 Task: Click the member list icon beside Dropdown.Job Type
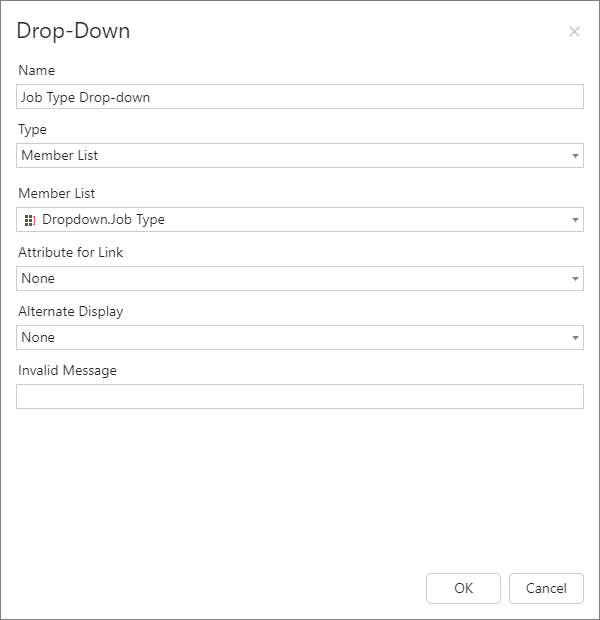click(x=29, y=220)
